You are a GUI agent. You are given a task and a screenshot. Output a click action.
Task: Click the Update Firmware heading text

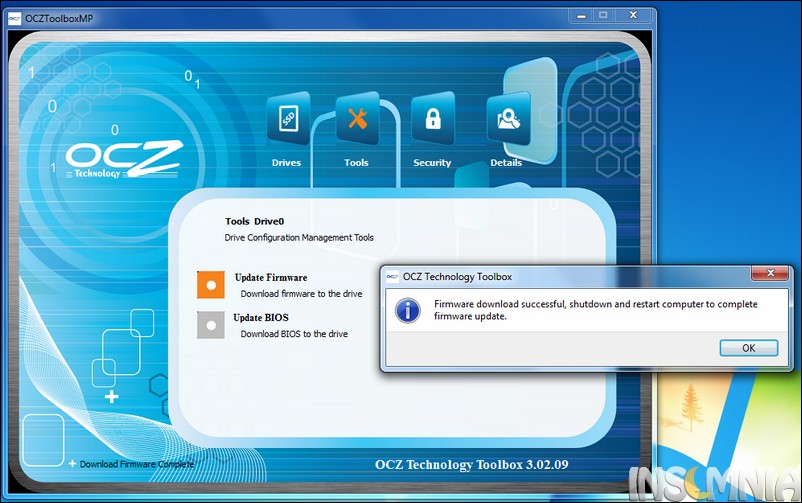pyautogui.click(x=271, y=277)
